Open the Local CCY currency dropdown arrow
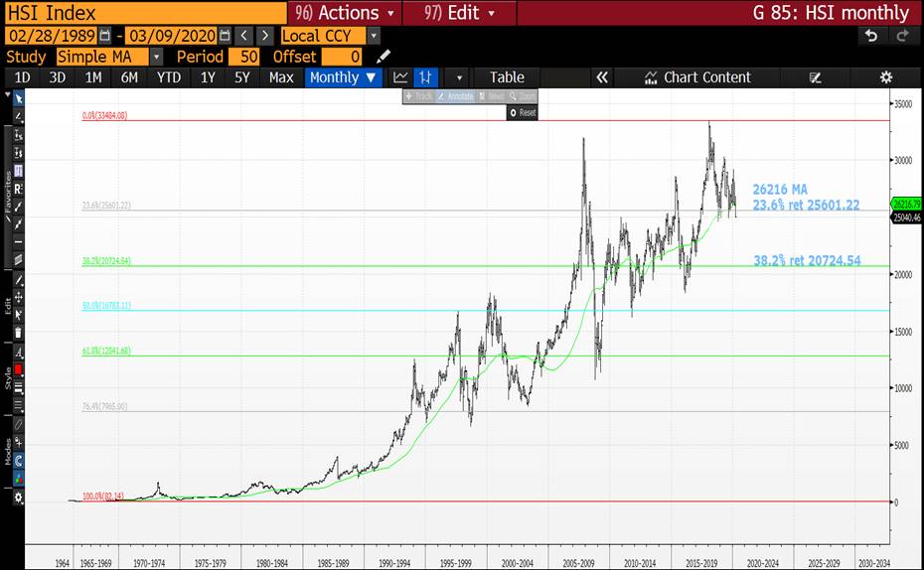Viewport: 924px width, 570px height. [373, 36]
